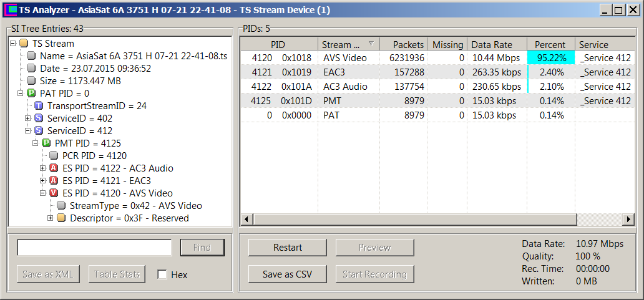
Task: Expand the ServiceID = 402 node
Action: pos(28,119)
